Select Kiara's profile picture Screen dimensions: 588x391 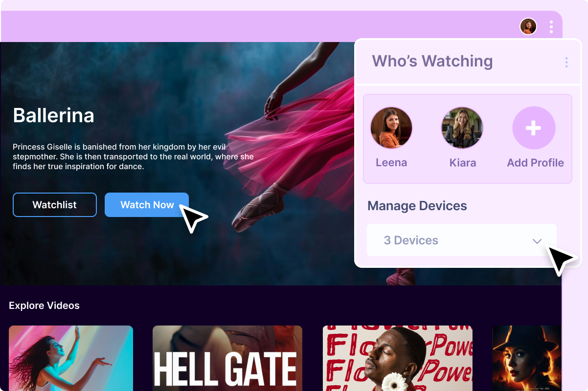tap(462, 128)
